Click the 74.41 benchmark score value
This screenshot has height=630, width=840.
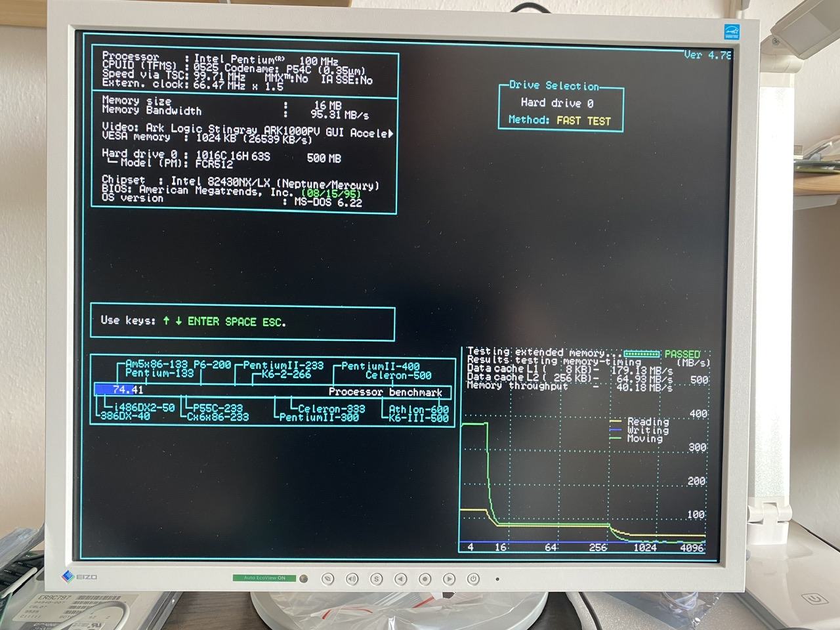pos(128,390)
